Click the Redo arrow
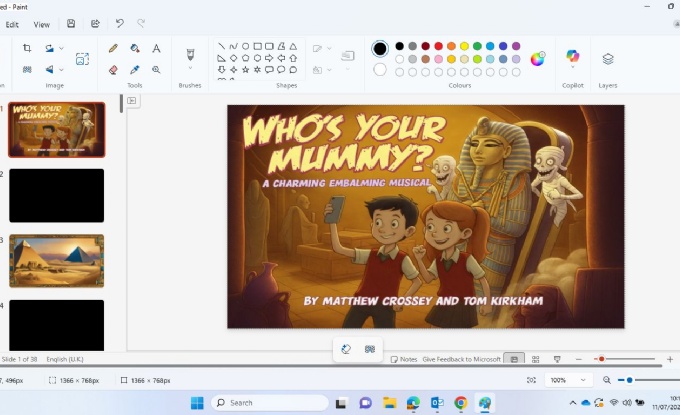Viewport: 680px width, 415px height. point(141,24)
